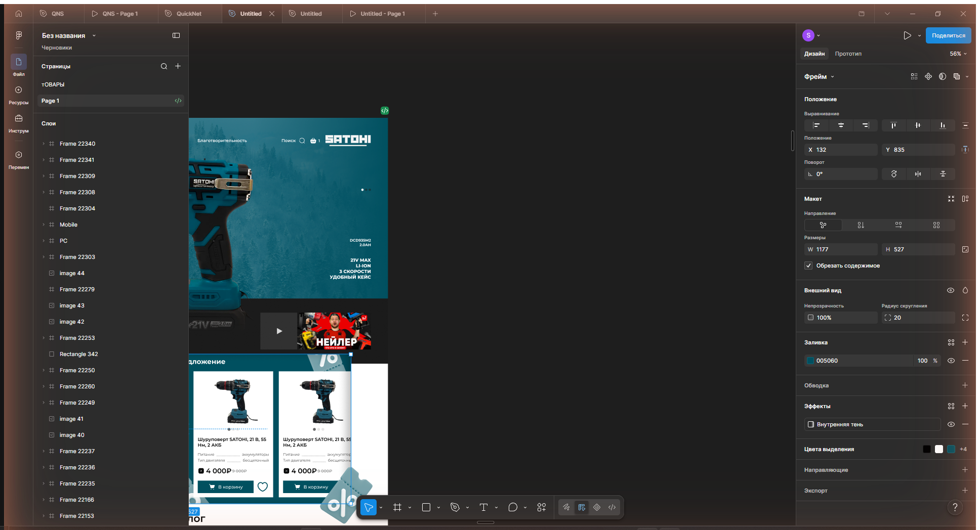Select the Comment tool

point(513,507)
